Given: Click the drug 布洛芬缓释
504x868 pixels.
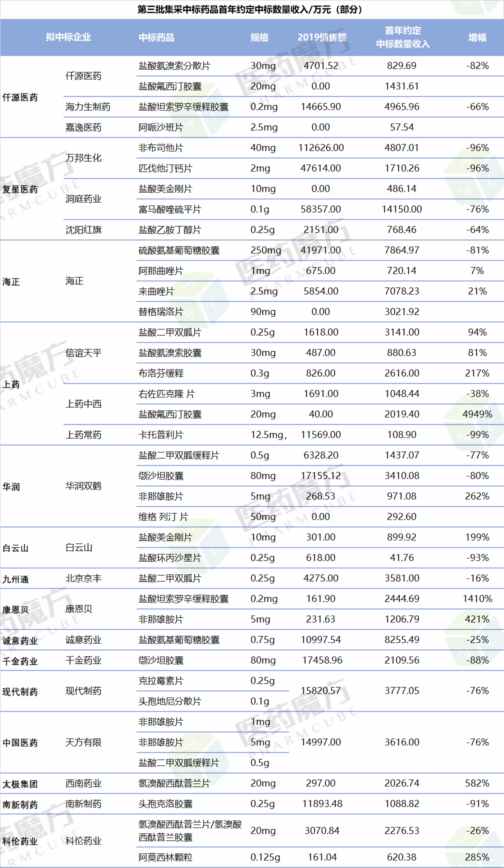Looking at the screenshot, I should [161, 373].
